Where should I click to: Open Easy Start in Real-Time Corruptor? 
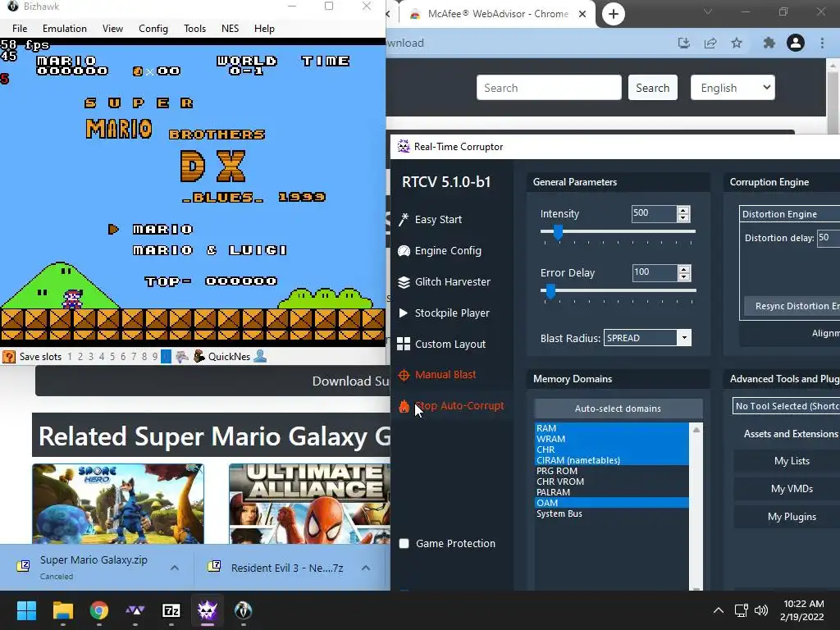point(430,220)
